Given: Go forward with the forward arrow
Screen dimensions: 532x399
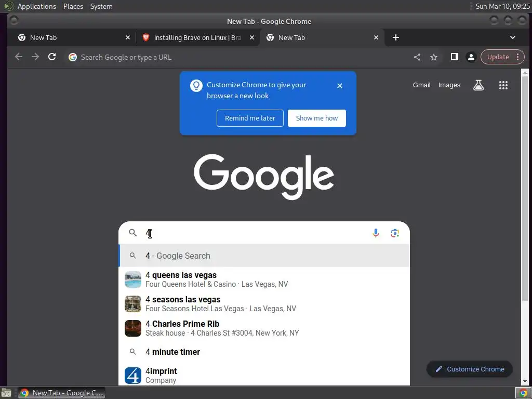Looking at the screenshot, I should coord(35,57).
